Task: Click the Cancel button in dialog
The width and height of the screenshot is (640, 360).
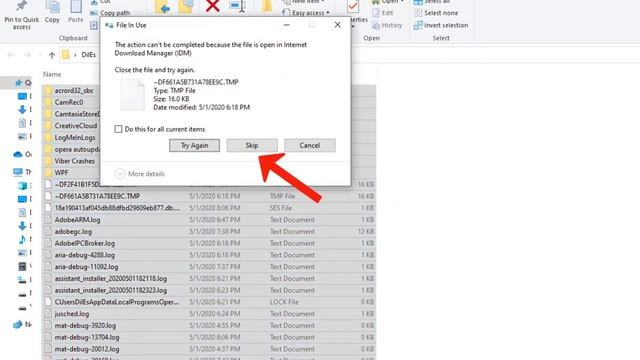Action: tap(310, 145)
